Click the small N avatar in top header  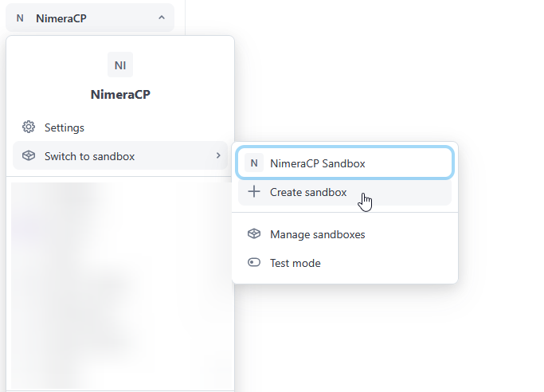tap(20, 18)
